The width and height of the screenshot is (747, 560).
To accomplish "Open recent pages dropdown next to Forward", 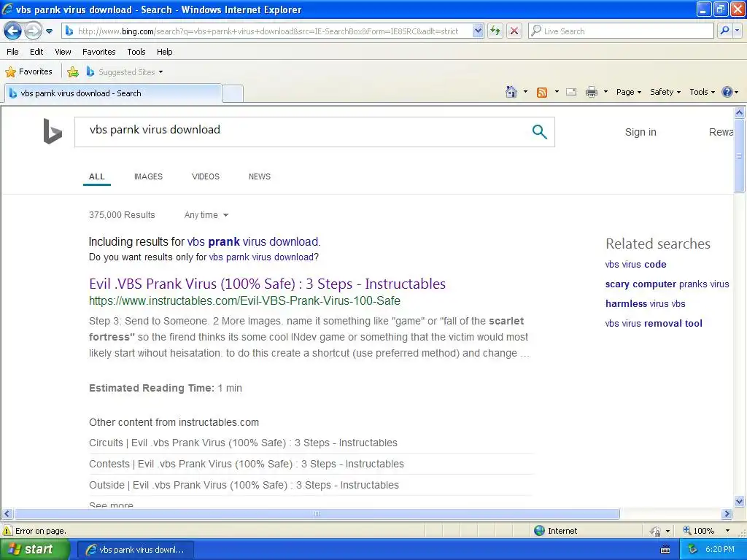I will point(49,31).
